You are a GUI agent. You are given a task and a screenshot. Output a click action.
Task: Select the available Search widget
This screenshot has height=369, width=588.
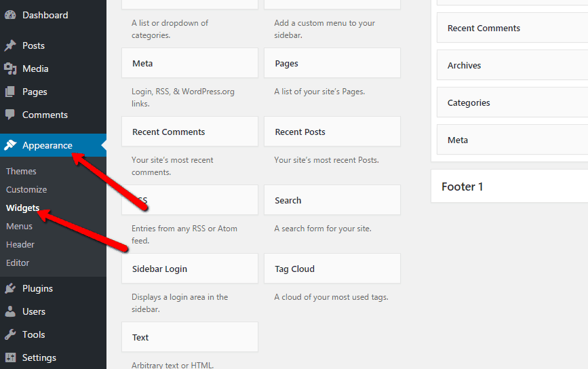(332, 200)
